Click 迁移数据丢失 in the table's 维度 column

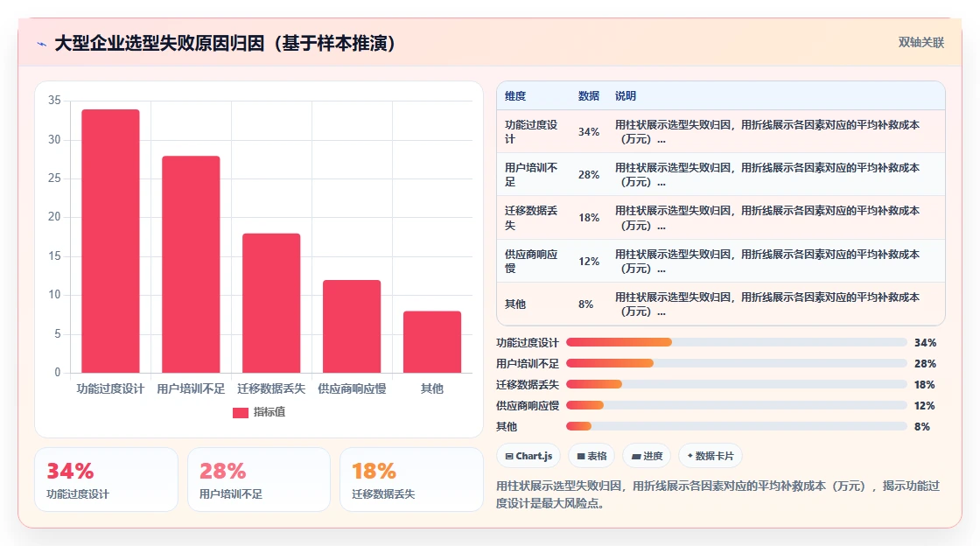tap(531, 218)
